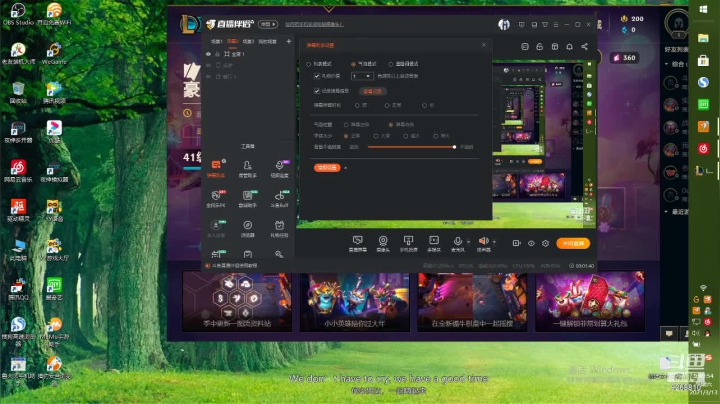Screen dimensions: 720x404
Task: Open settings gear beside stop-stream button
Action: [x=546, y=243]
